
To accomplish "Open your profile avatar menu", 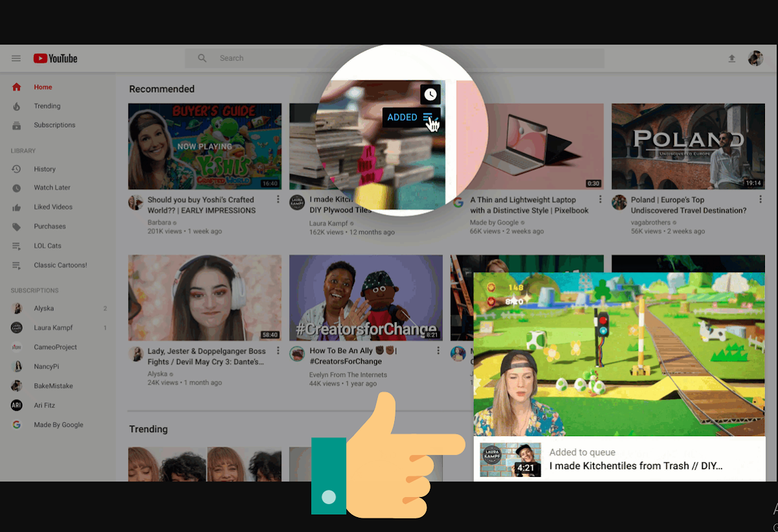I will [x=756, y=58].
